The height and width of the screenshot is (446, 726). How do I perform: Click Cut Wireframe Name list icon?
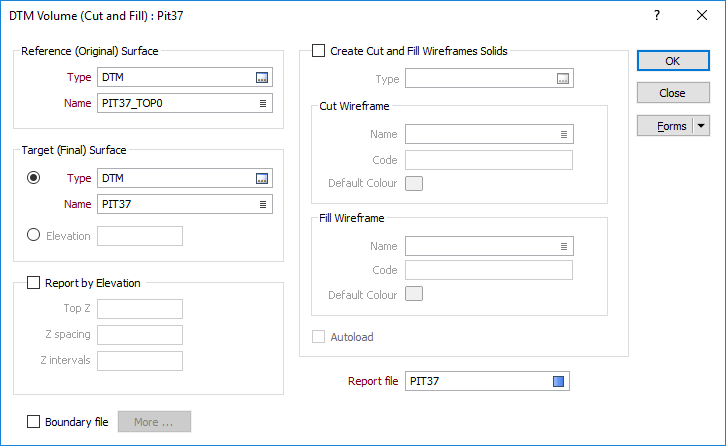point(563,134)
